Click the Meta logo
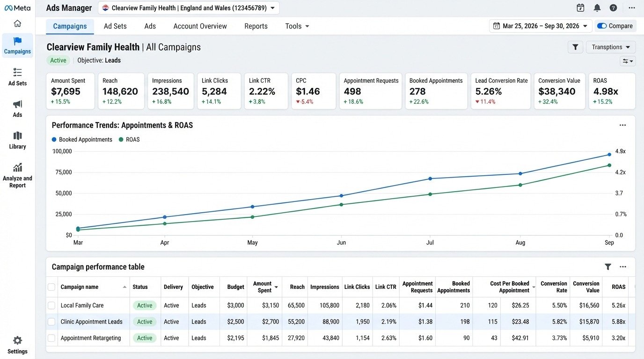The height and width of the screenshot is (359, 644). (x=17, y=8)
